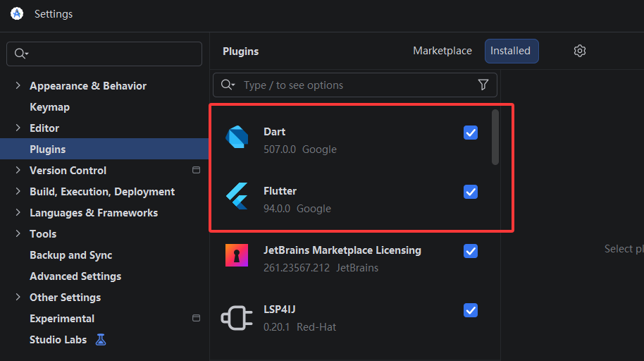Expand the Tools settings node
The image size is (644, 361).
tap(18, 233)
